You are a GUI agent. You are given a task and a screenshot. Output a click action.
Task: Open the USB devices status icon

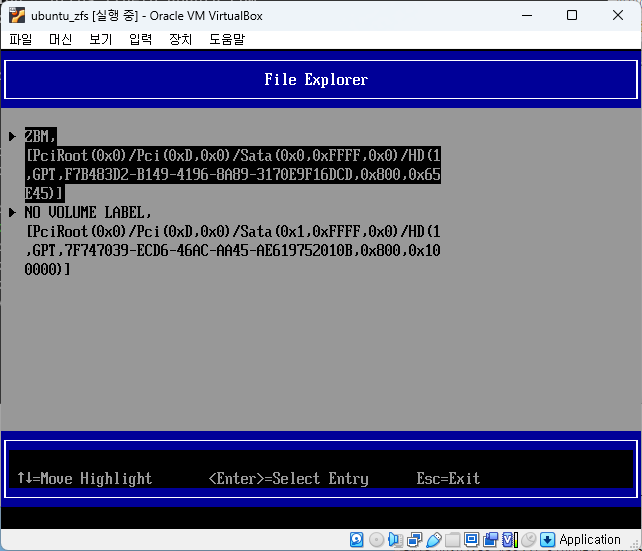coord(433,540)
